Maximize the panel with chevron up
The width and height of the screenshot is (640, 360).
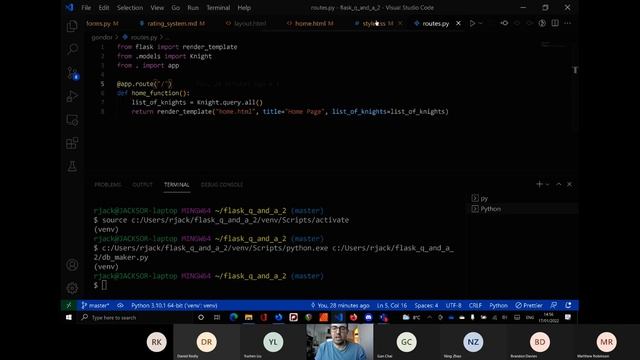558,184
